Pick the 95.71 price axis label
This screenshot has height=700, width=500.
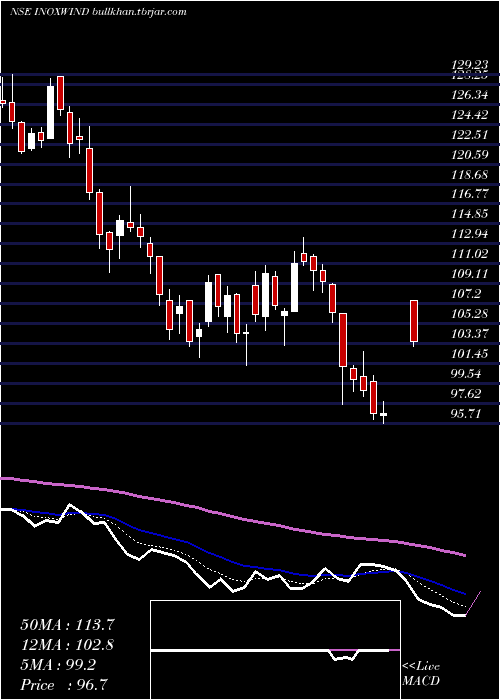tap(468, 414)
